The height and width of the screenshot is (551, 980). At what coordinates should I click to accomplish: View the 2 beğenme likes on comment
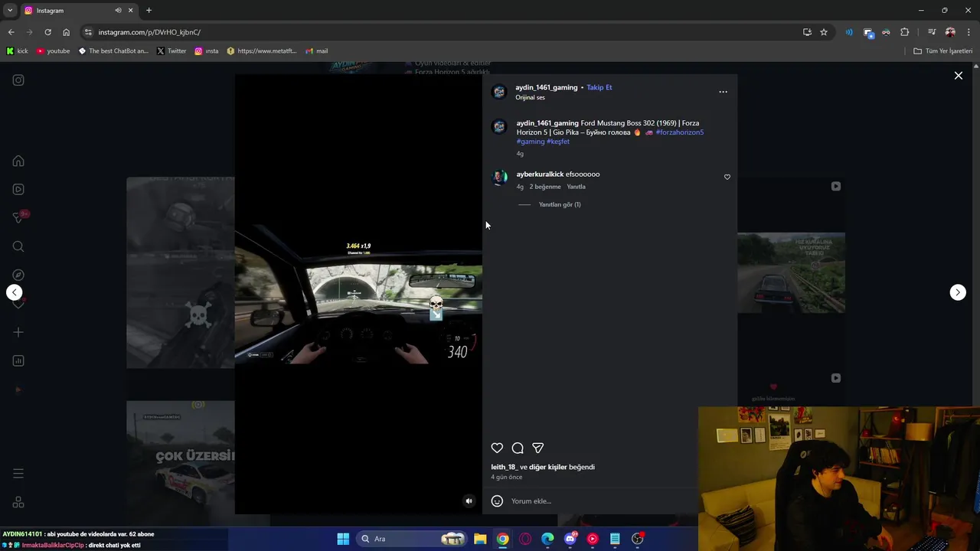pos(545,187)
